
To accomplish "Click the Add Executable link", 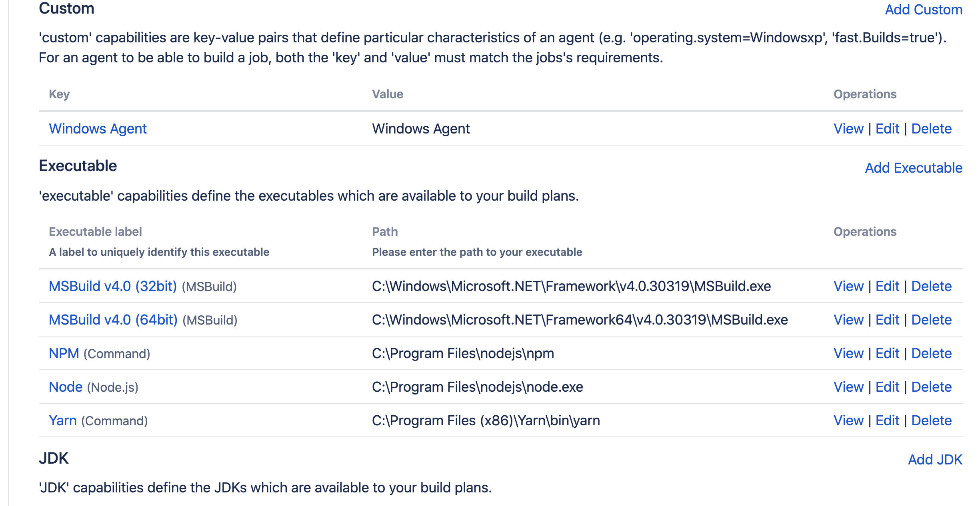I will click(x=914, y=168).
